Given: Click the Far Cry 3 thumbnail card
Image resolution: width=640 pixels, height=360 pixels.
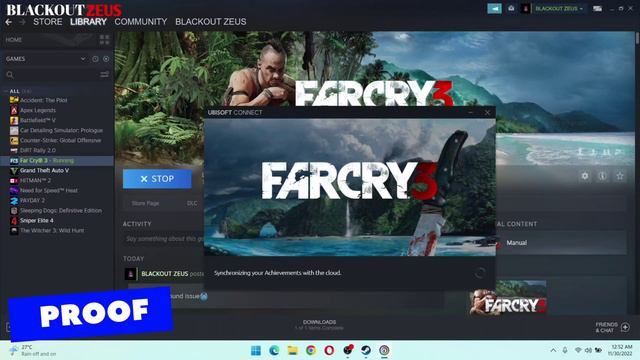Looking at the screenshot, I should pyautogui.click(x=508, y=297).
